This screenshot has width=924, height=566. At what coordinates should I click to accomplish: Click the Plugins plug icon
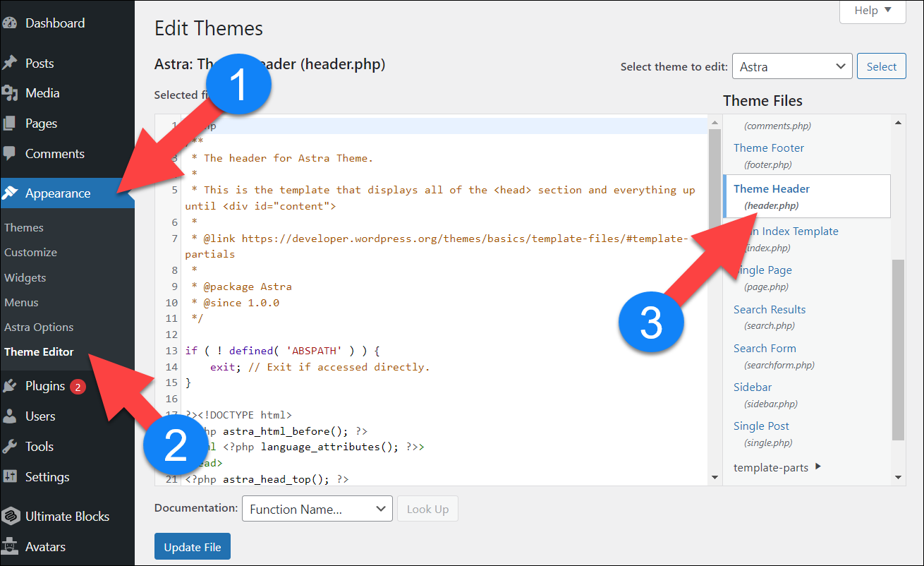tap(9, 386)
